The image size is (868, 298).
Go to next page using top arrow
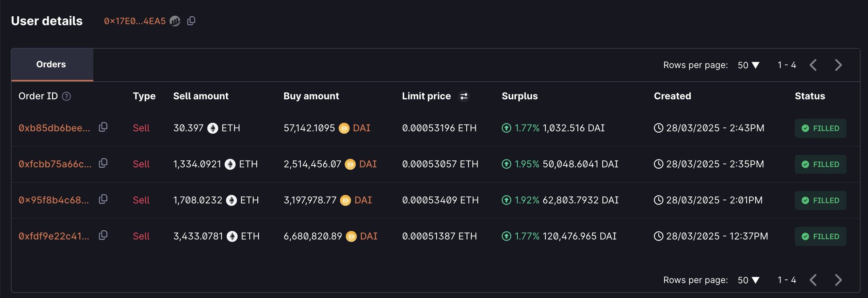click(x=838, y=65)
